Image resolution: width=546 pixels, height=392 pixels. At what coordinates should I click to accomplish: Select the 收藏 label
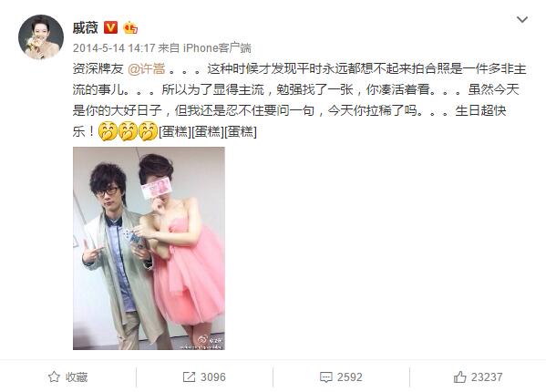pos(77,377)
